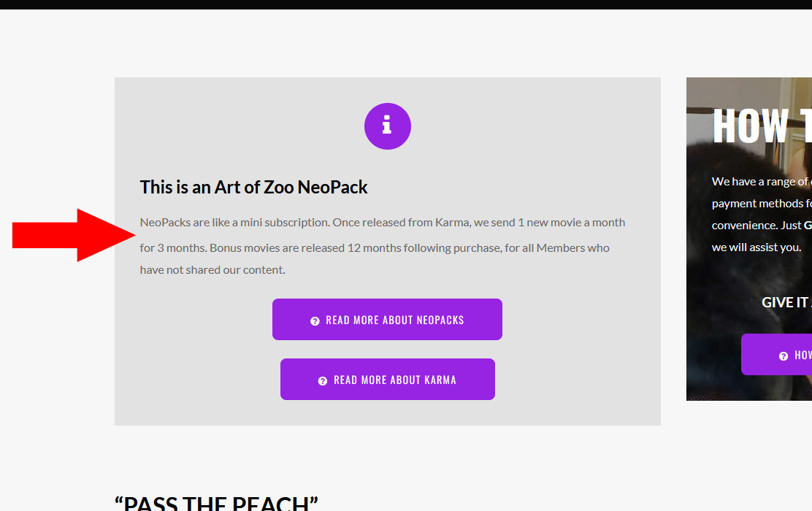Click the black bar at page top
This screenshot has width=812, height=511.
tap(406, 4)
